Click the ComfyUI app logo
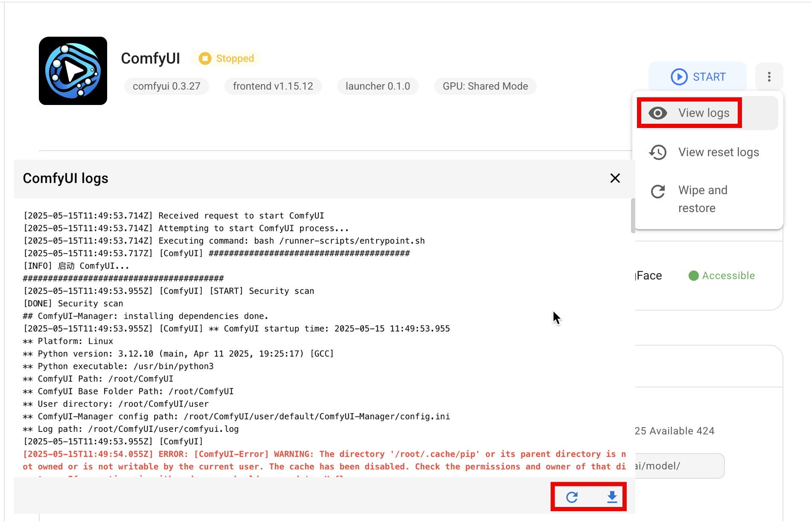 [x=73, y=71]
